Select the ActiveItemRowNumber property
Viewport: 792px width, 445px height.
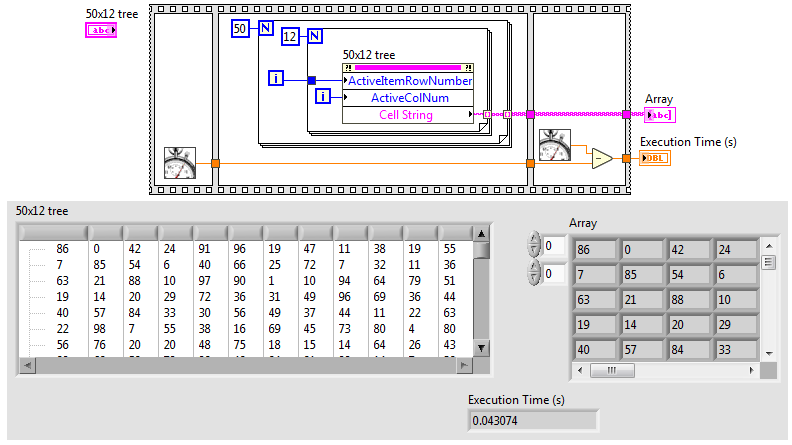point(408,81)
